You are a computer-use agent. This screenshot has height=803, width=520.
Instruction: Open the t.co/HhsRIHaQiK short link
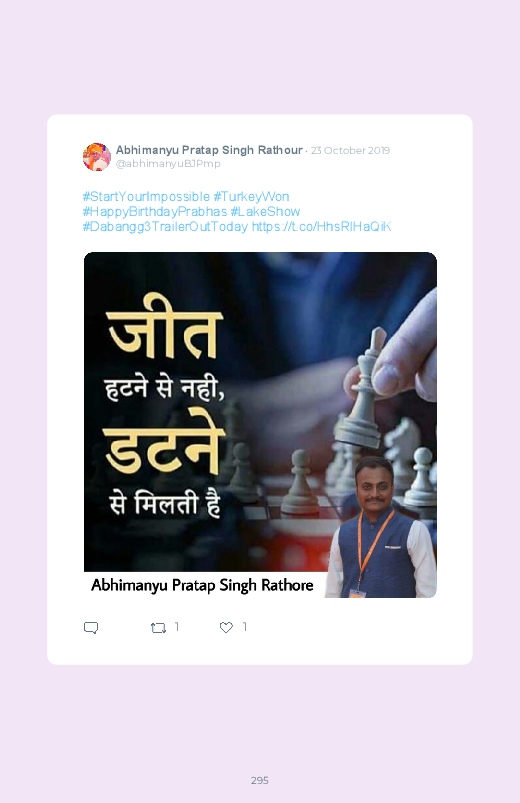coord(322,226)
